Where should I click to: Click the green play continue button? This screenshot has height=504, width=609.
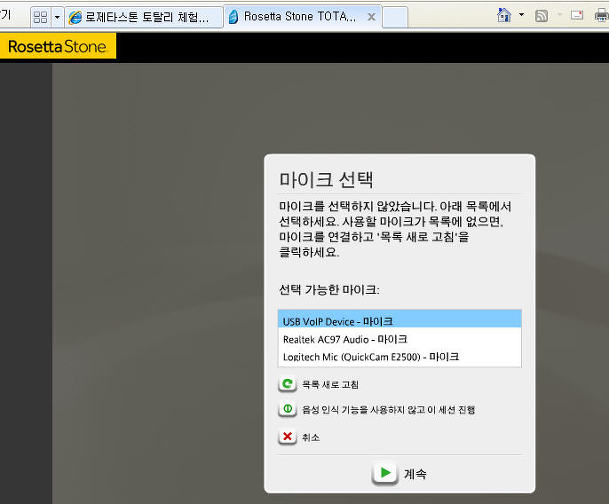(385, 473)
